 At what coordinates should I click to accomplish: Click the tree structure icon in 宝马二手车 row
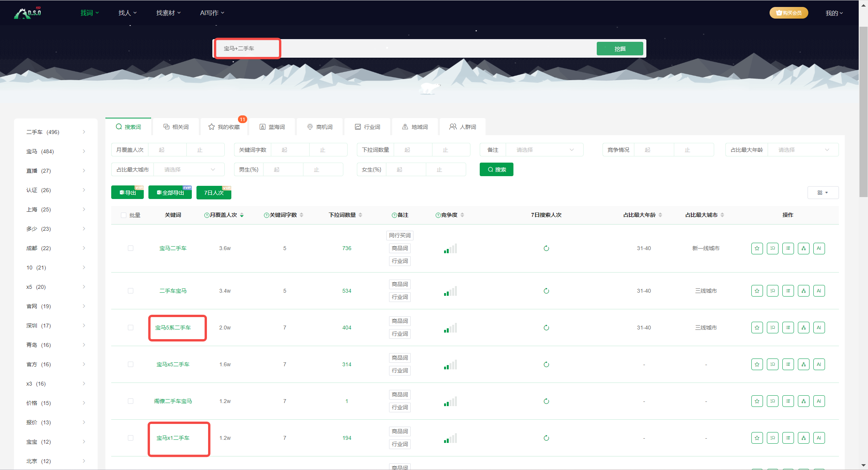803,248
